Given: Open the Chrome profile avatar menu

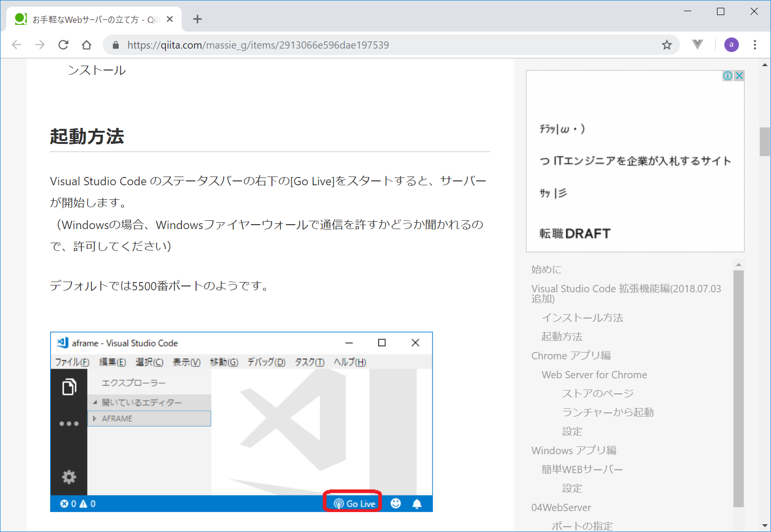Looking at the screenshot, I should click(x=731, y=45).
